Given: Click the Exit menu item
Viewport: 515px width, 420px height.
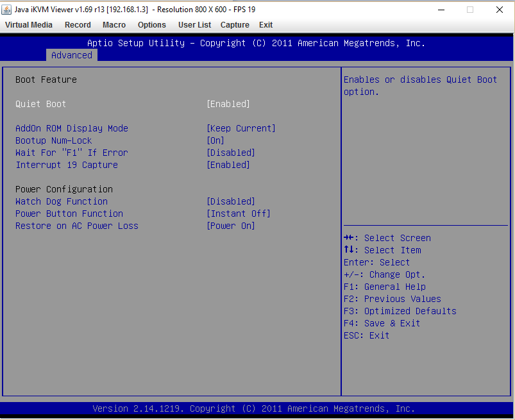Looking at the screenshot, I should coord(266,25).
